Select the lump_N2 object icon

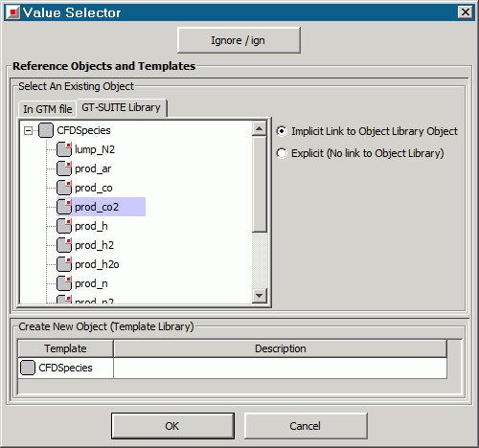pyautogui.click(x=64, y=149)
